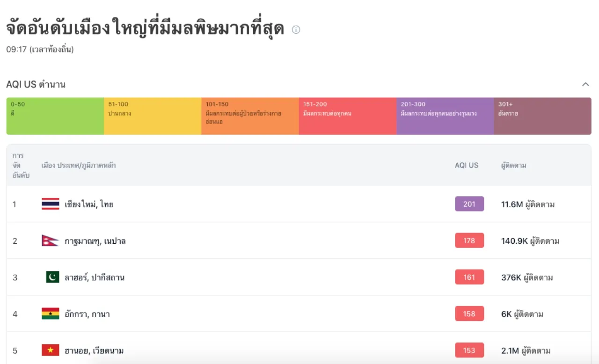Open the ลาฮอร์, ปากีสถาน city link
599x364 pixels.
coord(95,277)
